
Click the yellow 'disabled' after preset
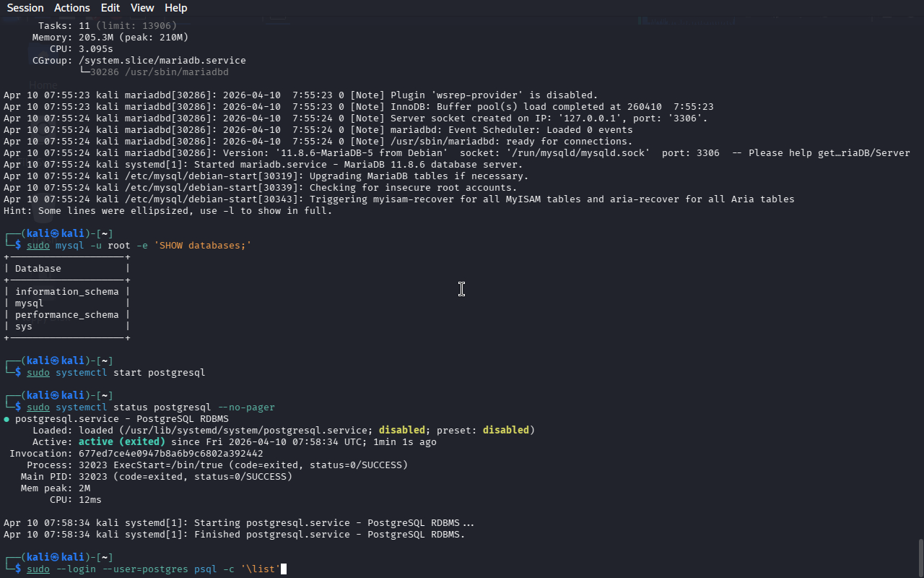[x=505, y=431]
